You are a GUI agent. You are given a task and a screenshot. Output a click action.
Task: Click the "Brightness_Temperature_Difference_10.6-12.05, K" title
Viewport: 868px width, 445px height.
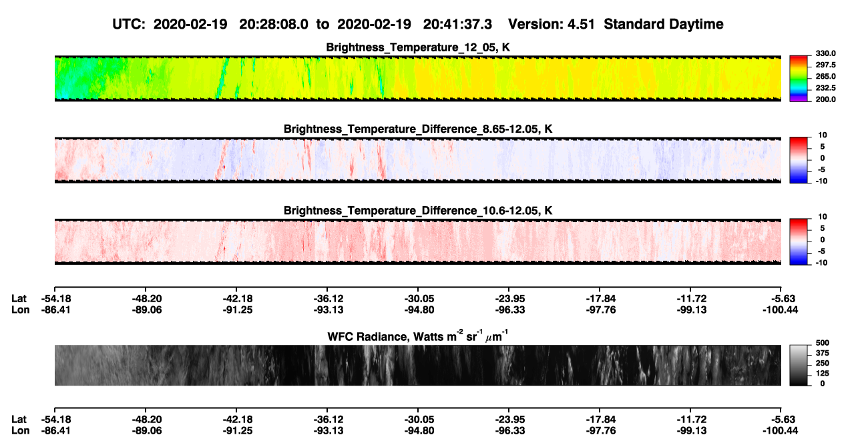tap(418, 211)
